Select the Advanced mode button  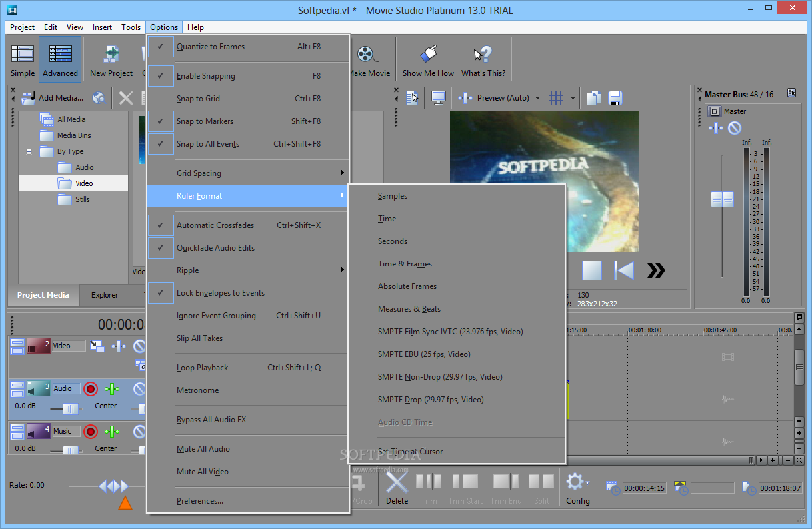[60, 61]
